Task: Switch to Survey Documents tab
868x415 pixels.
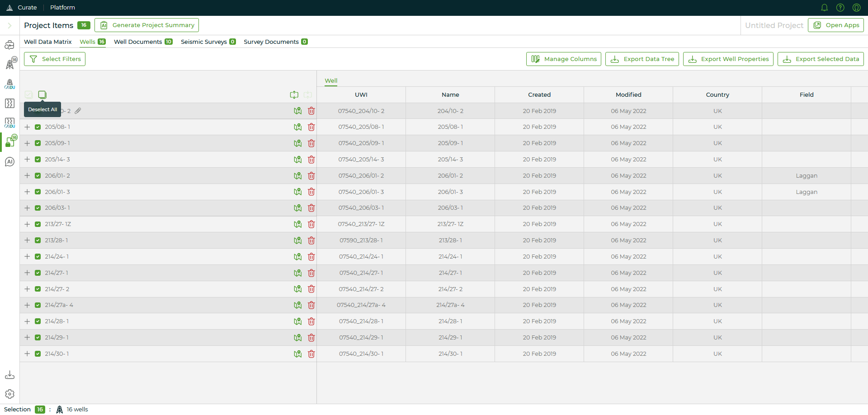Action: coord(276,42)
